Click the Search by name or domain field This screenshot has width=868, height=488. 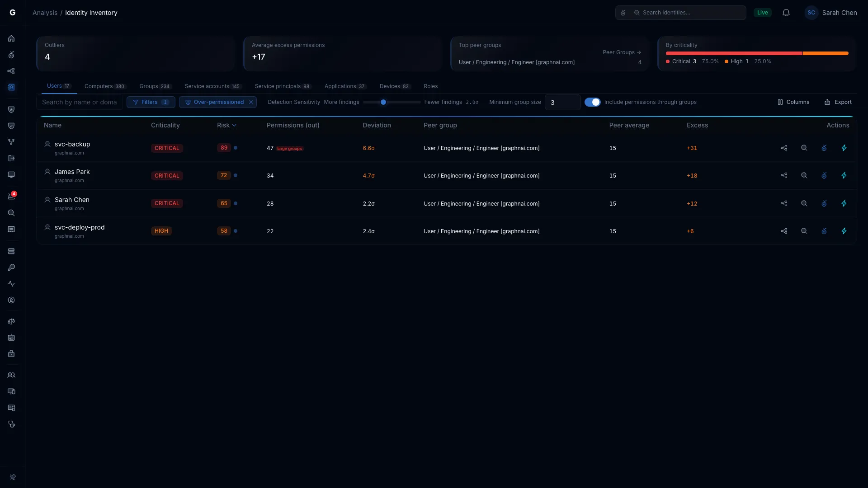pos(80,102)
